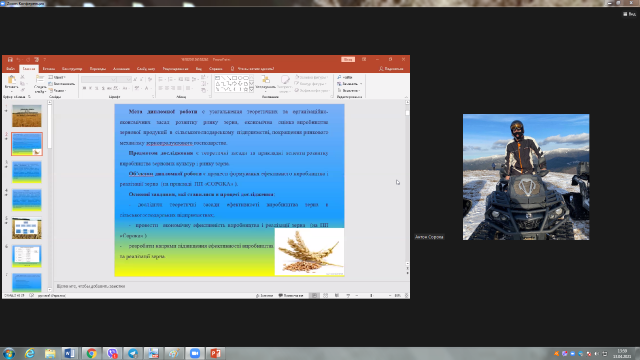
Task: Click the New Slide icon
Action: 40,79
